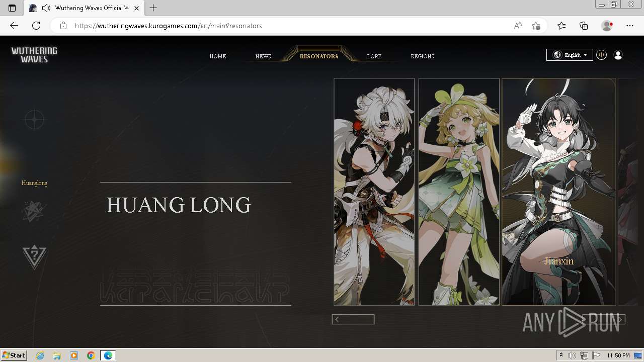Open the Action Center flag icon

(x=596, y=355)
